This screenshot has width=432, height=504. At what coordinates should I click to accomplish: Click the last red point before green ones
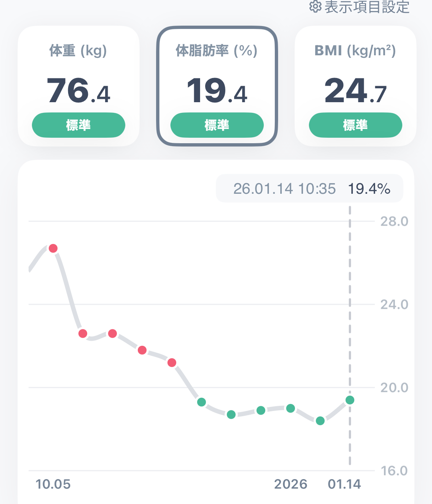172,363
